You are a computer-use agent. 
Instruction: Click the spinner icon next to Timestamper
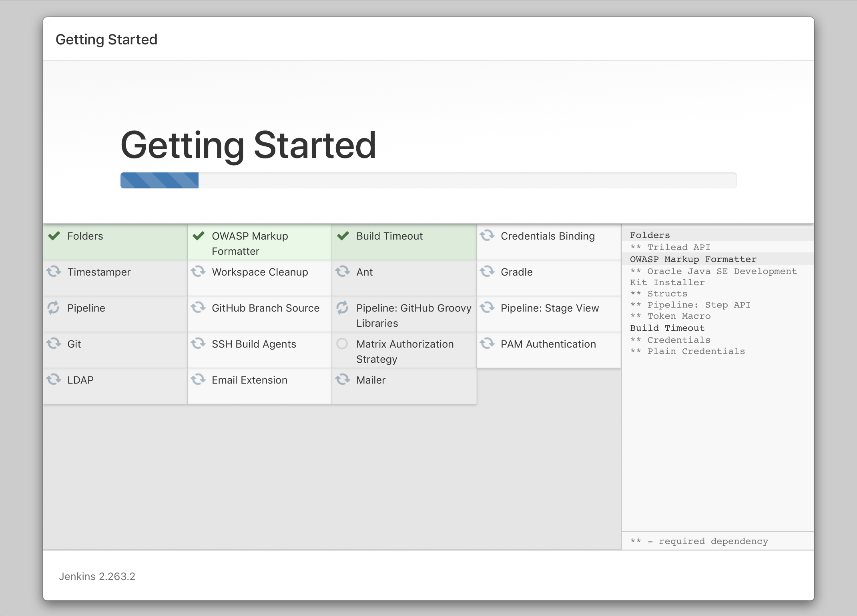54,271
